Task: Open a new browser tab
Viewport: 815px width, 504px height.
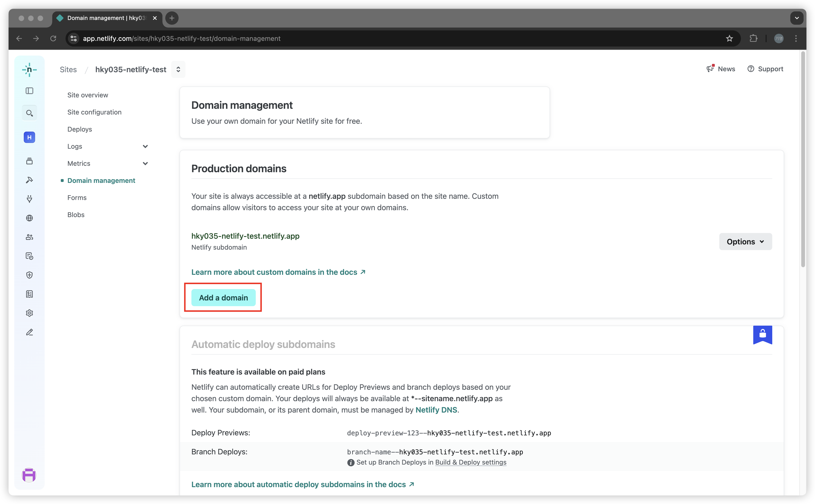Action: pos(172,18)
